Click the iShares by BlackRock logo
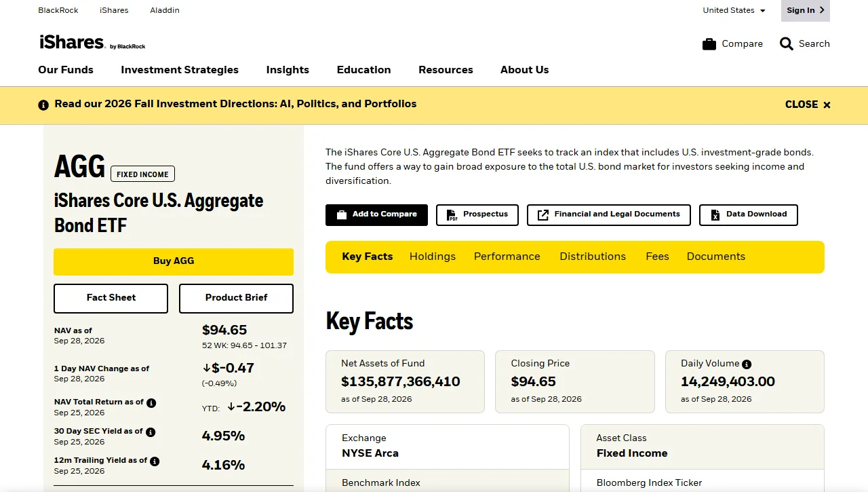 92,43
